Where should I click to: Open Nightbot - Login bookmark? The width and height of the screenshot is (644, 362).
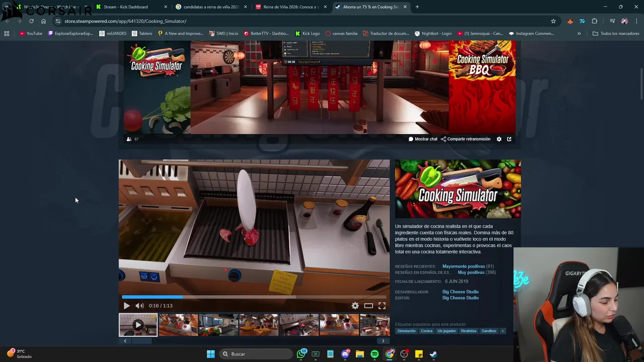pos(433,34)
